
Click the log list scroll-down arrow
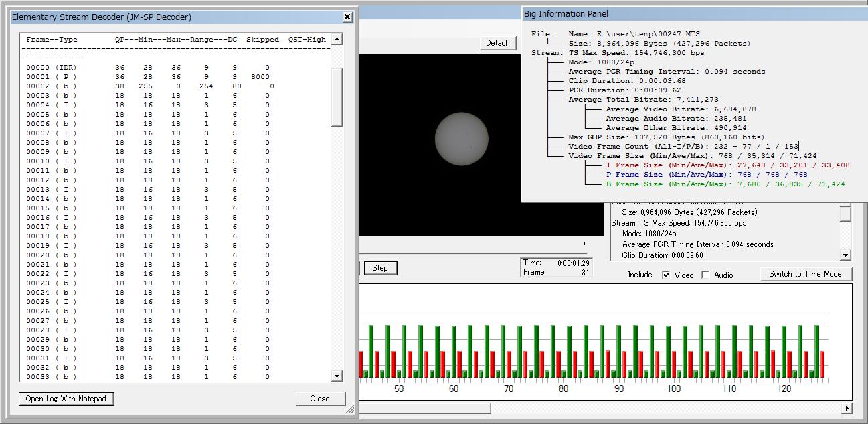pos(337,376)
